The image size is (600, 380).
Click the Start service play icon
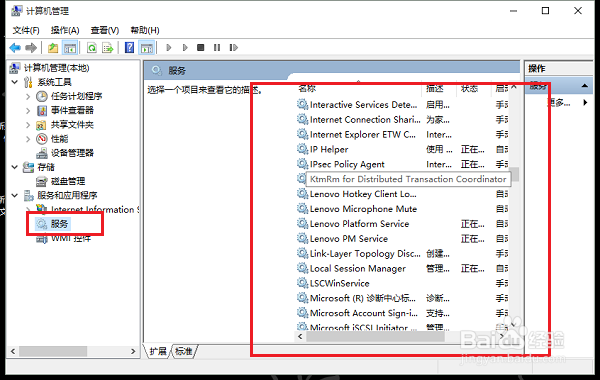pos(169,48)
